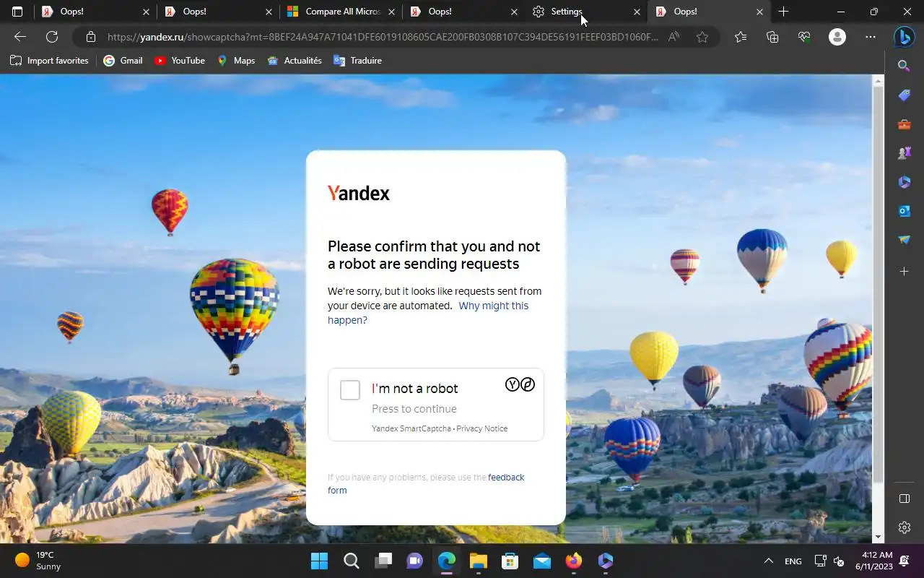Open the weather widget showing 19°C Sunny
This screenshot has width=924, height=578.
(x=40, y=561)
